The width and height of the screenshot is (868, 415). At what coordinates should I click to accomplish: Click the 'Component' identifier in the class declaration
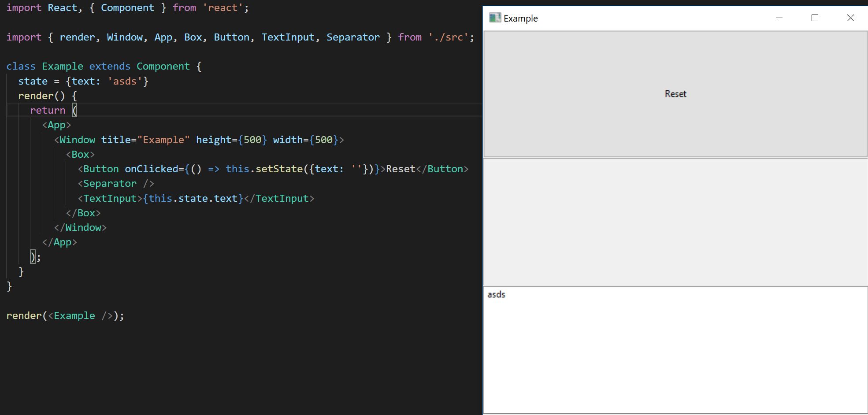(x=163, y=66)
